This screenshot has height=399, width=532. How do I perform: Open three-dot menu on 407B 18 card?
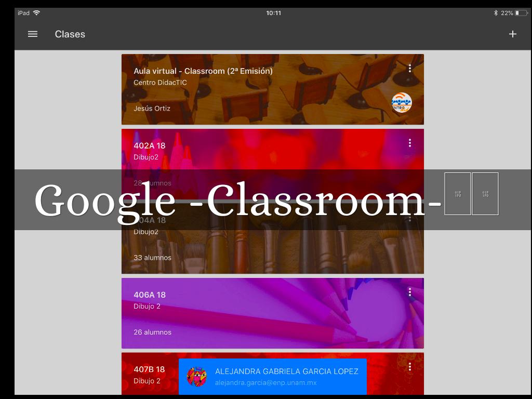coord(410,367)
